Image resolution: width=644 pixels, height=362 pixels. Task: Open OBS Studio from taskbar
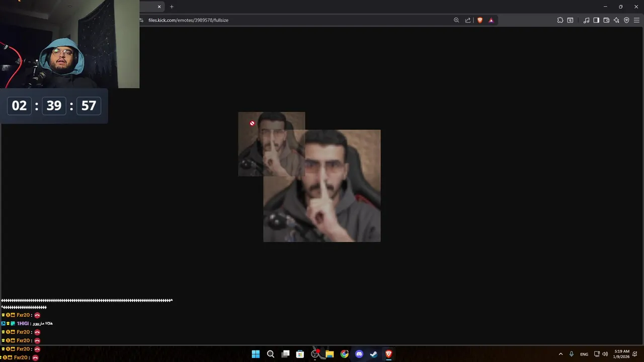point(315,354)
